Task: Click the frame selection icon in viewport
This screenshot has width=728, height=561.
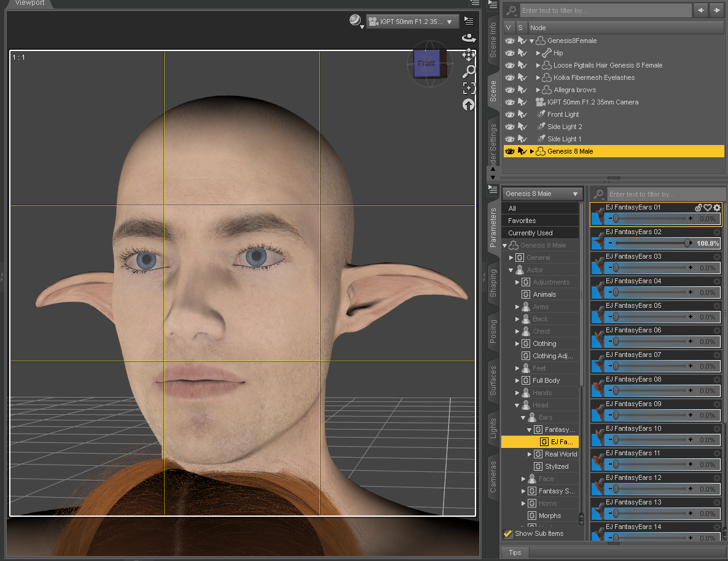Action: 469,88
